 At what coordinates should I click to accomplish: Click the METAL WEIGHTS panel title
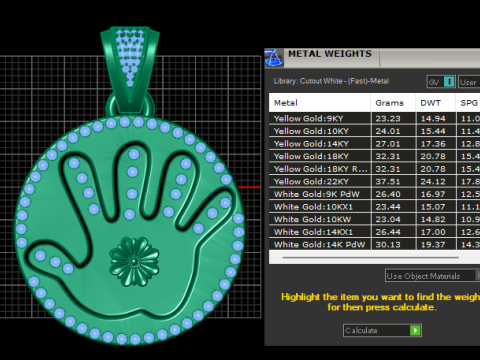[330, 54]
